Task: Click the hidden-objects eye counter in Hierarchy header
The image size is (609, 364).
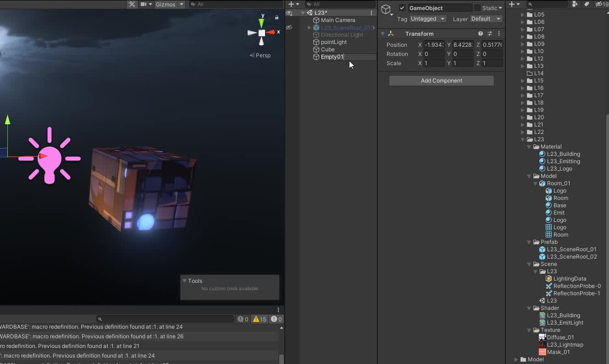Action: pyautogui.click(x=598, y=4)
